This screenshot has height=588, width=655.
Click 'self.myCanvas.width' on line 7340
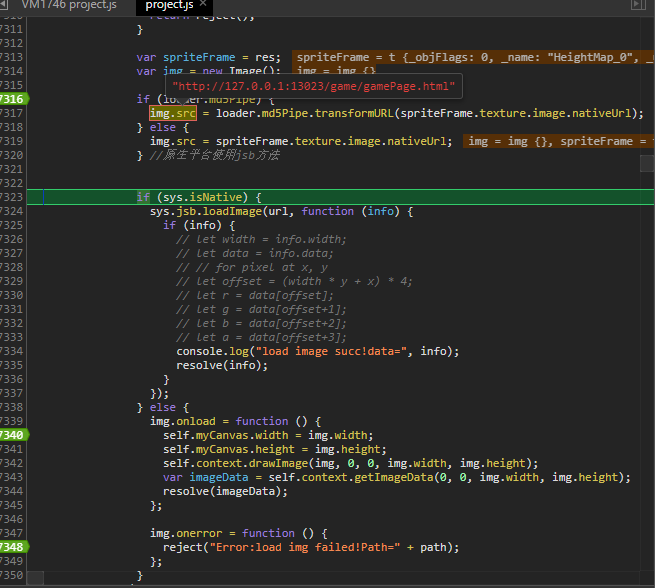point(226,435)
